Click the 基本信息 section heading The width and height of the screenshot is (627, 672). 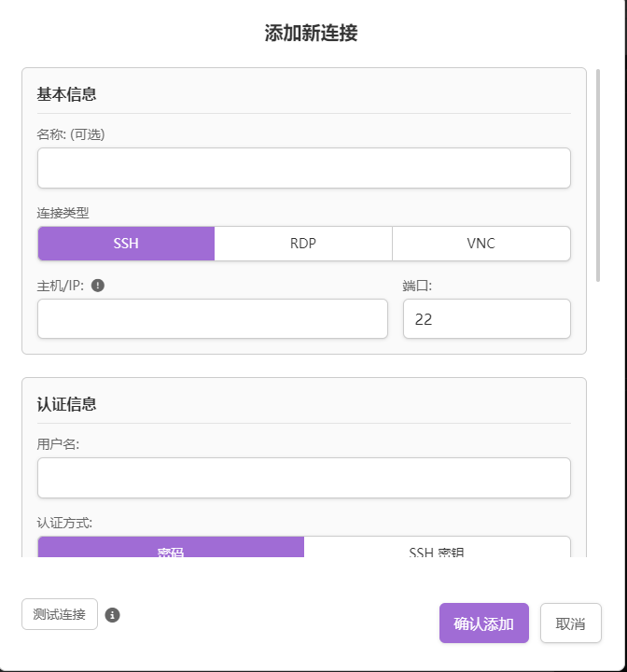[x=67, y=94]
